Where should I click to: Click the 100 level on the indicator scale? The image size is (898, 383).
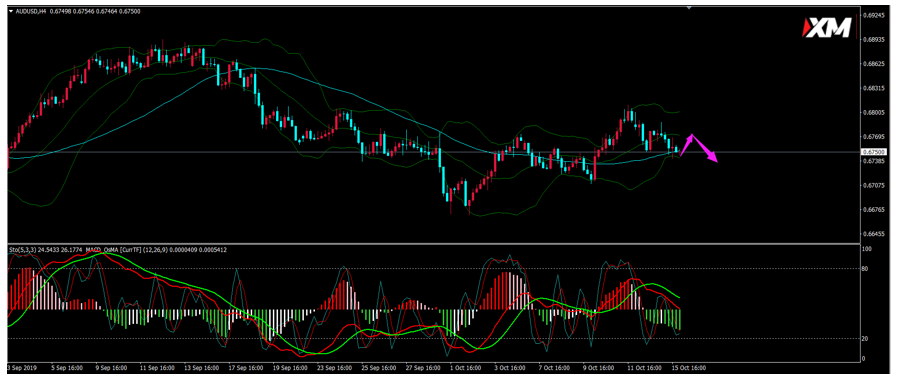tap(867, 249)
